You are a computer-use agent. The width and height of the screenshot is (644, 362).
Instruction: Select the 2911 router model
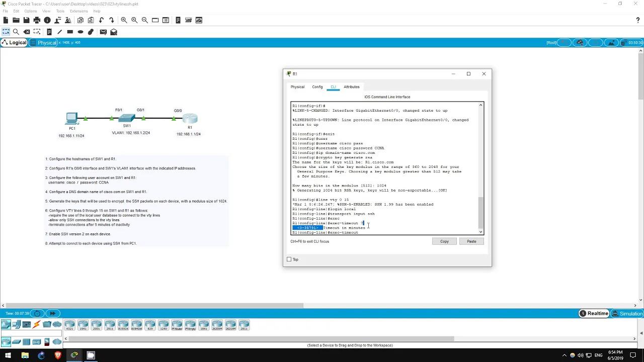(x=110, y=324)
